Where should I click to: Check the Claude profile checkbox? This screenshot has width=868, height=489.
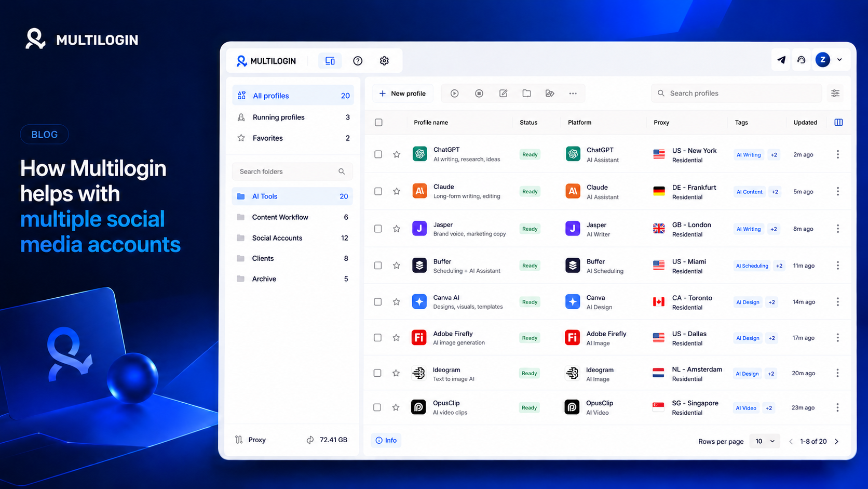tap(378, 191)
